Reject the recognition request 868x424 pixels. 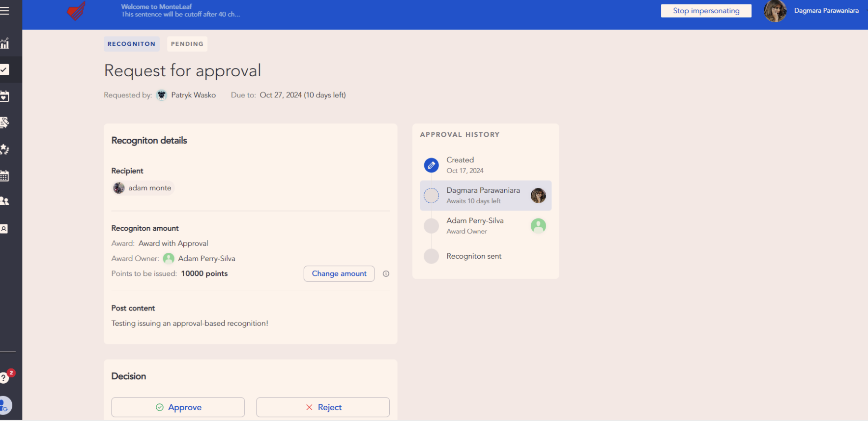[323, 407]
